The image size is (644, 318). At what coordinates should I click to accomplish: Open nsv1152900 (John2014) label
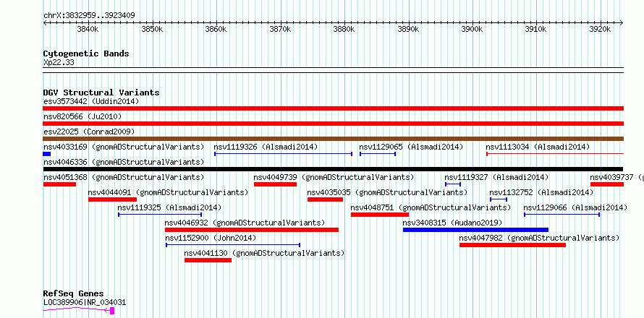coord(211,238)
